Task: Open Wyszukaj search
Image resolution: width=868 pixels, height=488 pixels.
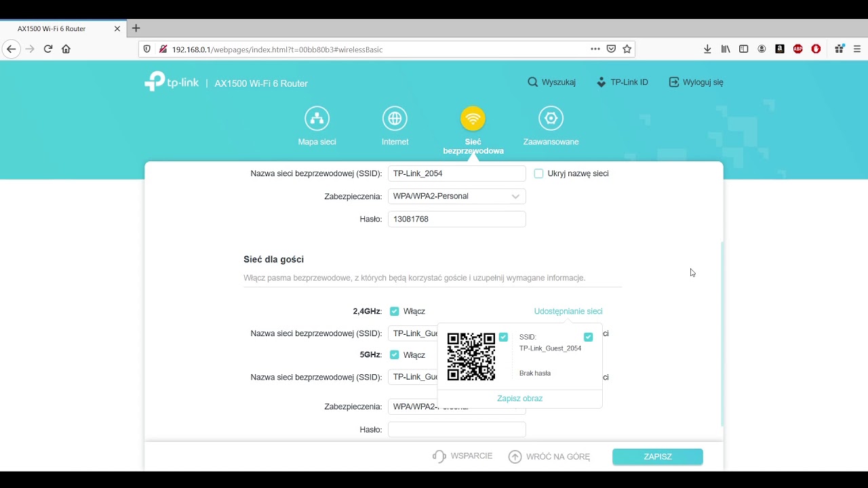Action: pos(551,82)
